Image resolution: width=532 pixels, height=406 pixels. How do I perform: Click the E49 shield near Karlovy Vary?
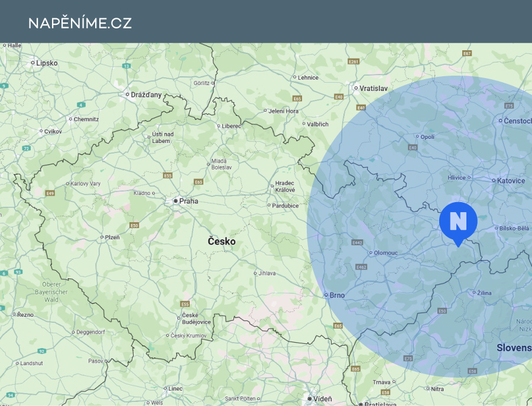[x=49, y=192]
